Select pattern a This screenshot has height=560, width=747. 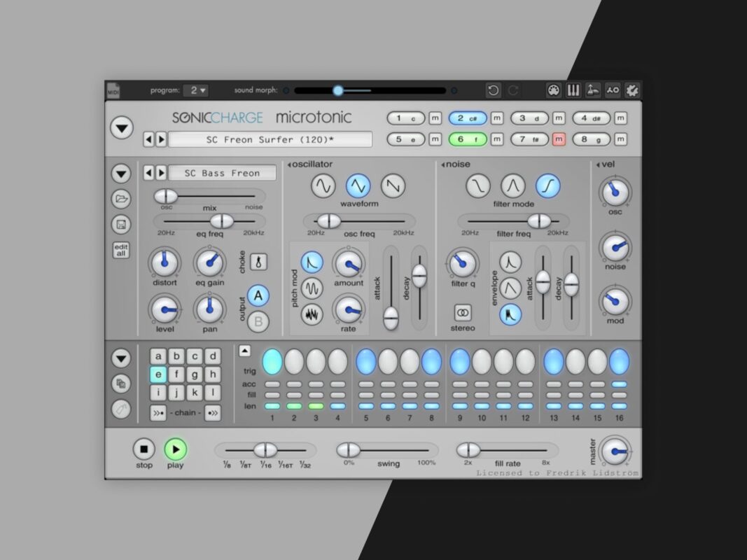coord(158,356)
